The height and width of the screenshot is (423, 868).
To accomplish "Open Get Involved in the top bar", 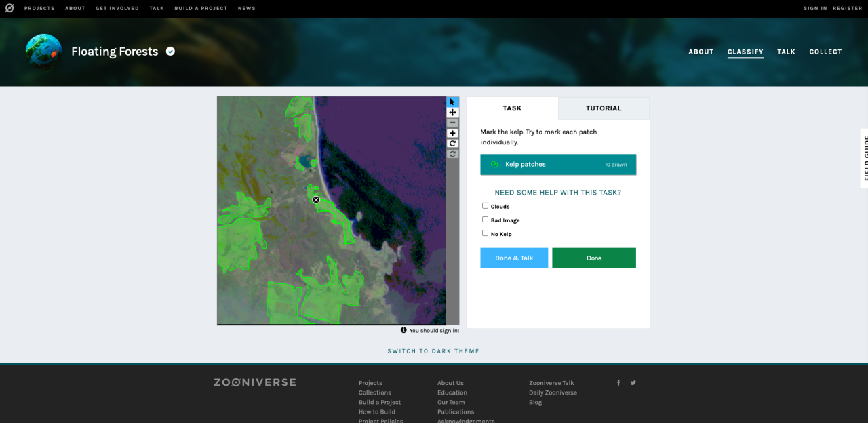I will click(117, 9).
